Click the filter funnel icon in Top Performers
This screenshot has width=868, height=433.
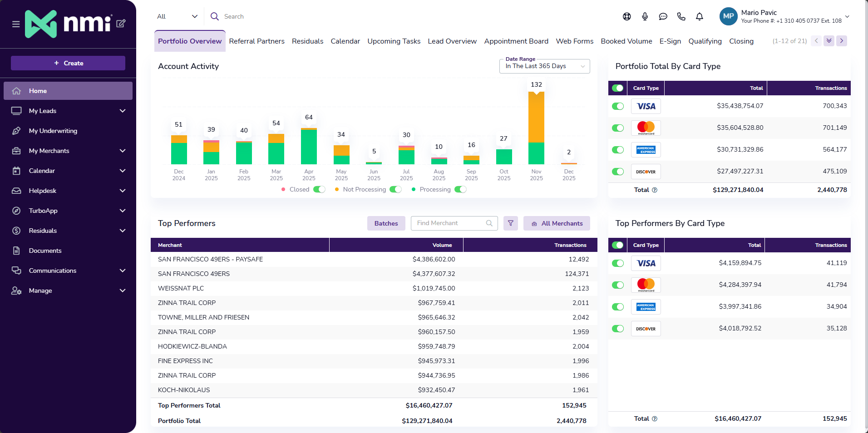point(510,223)
